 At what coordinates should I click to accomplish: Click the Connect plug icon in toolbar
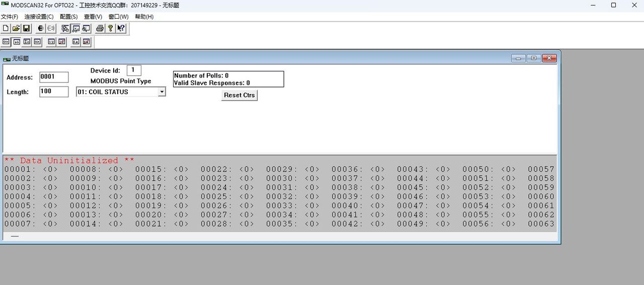pos(41,29)
